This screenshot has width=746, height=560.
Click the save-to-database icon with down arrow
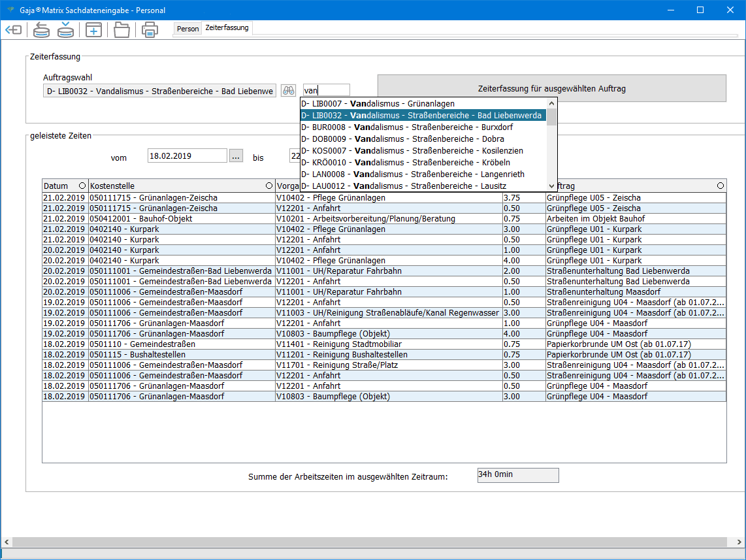[65, 30]
